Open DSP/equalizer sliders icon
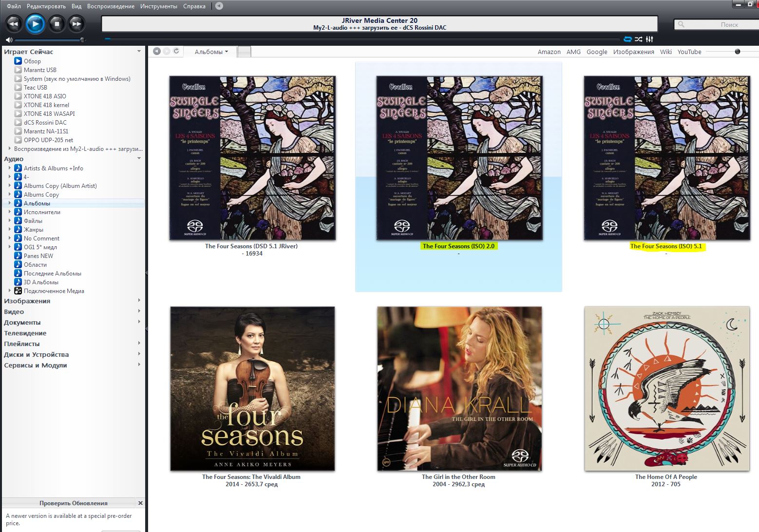The width and height of the screenshot is (759, 532). (x=649, y=39)
